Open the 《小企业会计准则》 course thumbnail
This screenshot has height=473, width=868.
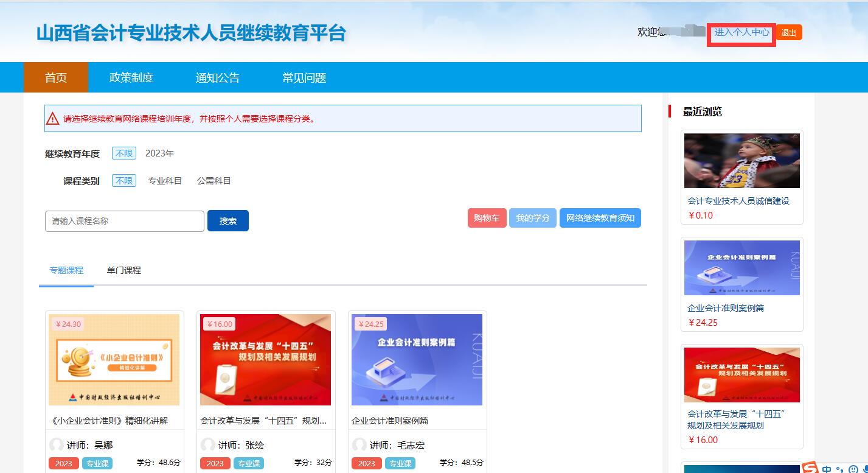[114, 360]
